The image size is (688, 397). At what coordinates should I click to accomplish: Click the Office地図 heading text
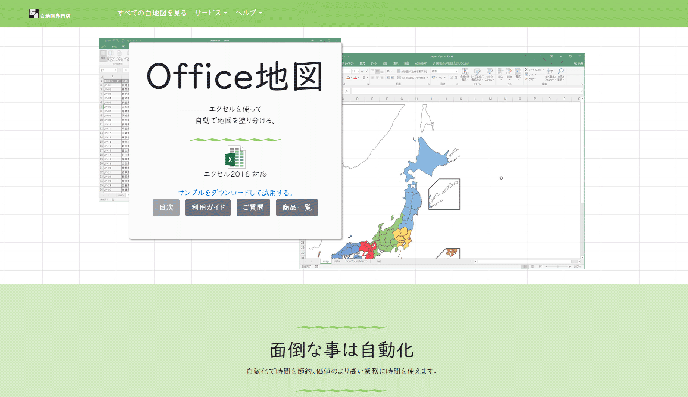coord(235,76)
